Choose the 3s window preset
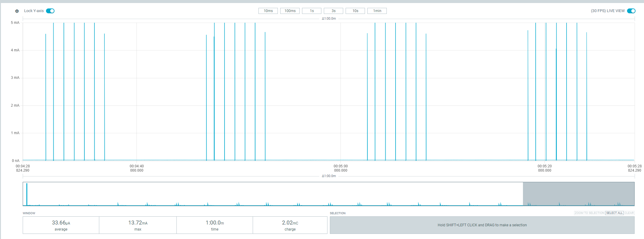The width and height of the screenshot is (644, 239). (333, 11)
